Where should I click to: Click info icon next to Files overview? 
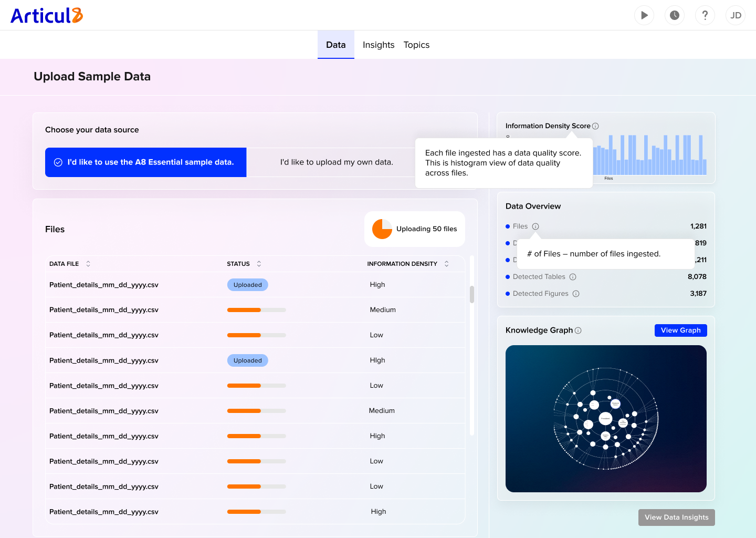pos(535,226)
